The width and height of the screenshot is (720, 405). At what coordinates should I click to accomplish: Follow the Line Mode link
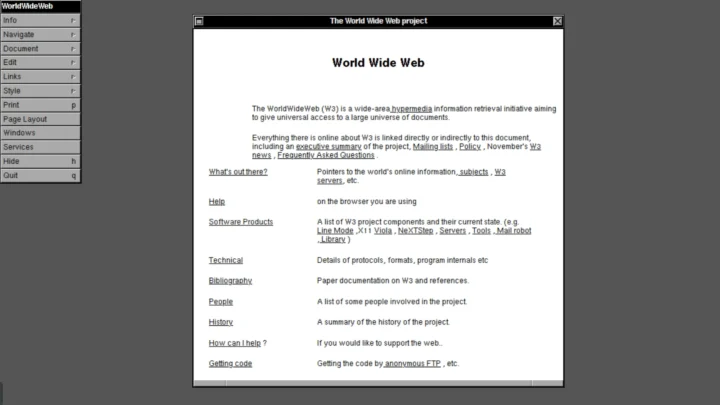coord(335,231)
